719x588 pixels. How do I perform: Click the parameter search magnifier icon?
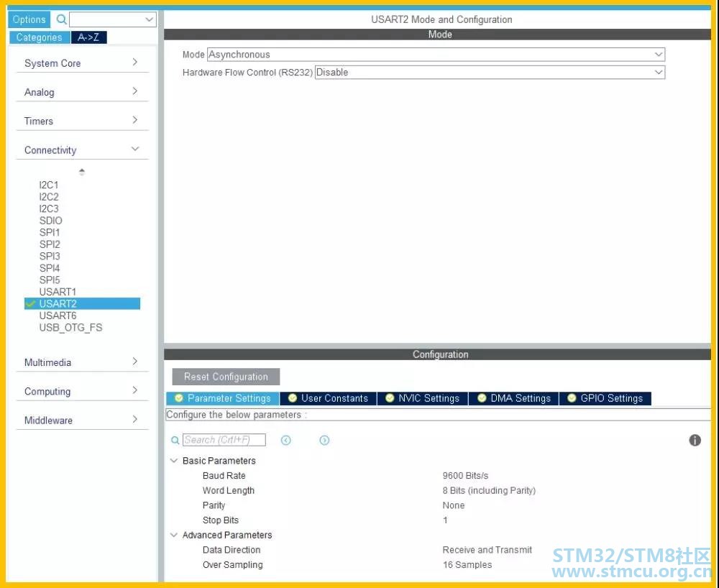[x=175, y=441]
